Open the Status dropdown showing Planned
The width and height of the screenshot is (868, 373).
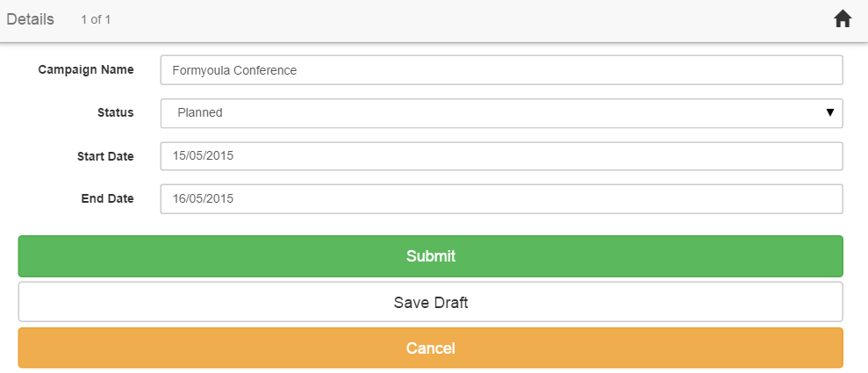(x=500, y=113)
